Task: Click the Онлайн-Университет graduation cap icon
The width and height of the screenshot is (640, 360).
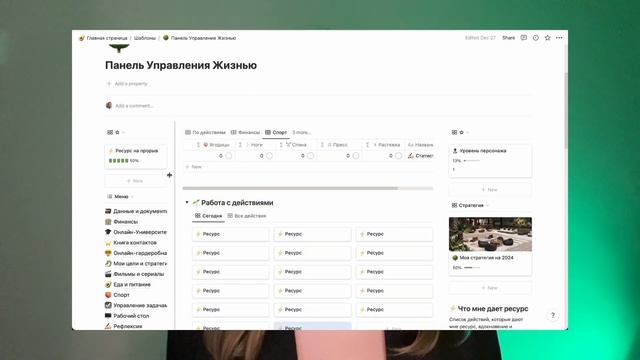Action: [x=108, y=232]
